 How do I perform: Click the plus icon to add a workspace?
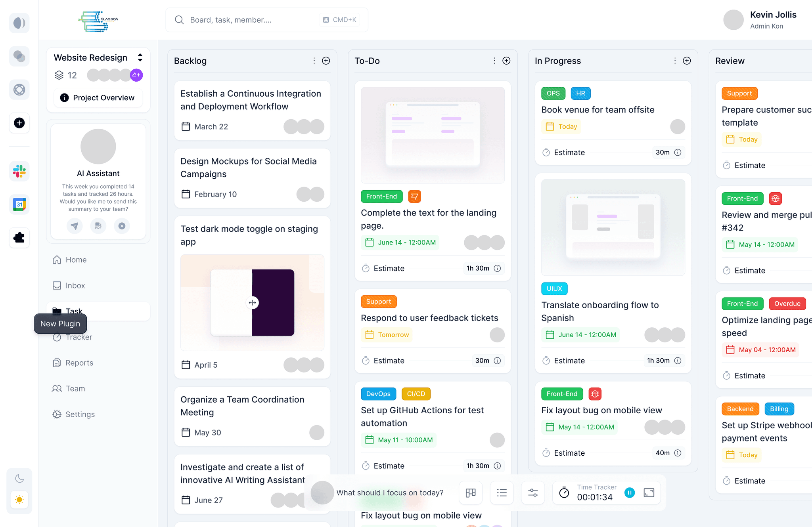19,123
